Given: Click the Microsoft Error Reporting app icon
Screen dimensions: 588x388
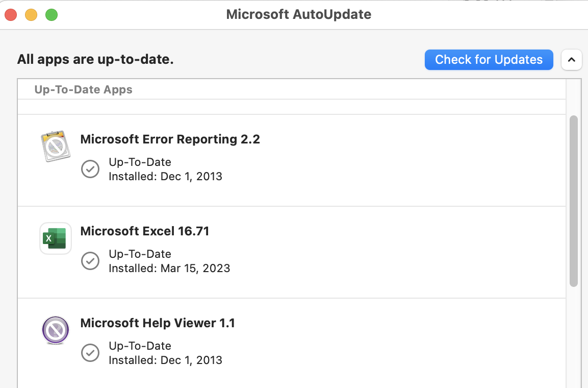Looking at the screenshot, I should [x=56, y=146].
